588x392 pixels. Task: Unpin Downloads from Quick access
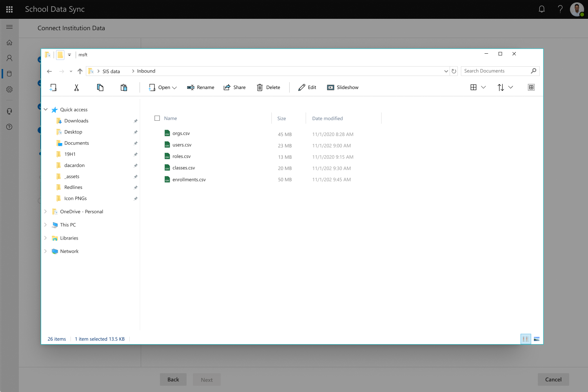(136, 121)
